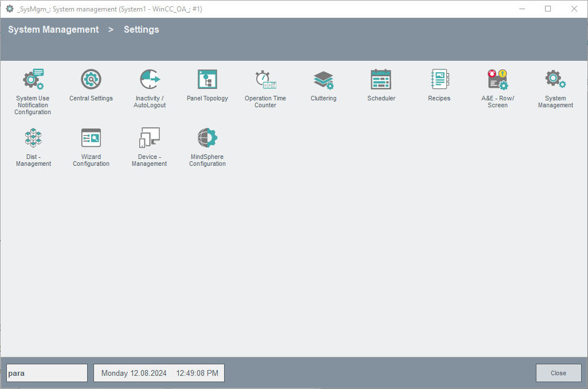Open the Central Settings icon
This screenshot has height=389, width=588.
coord(91,80)
